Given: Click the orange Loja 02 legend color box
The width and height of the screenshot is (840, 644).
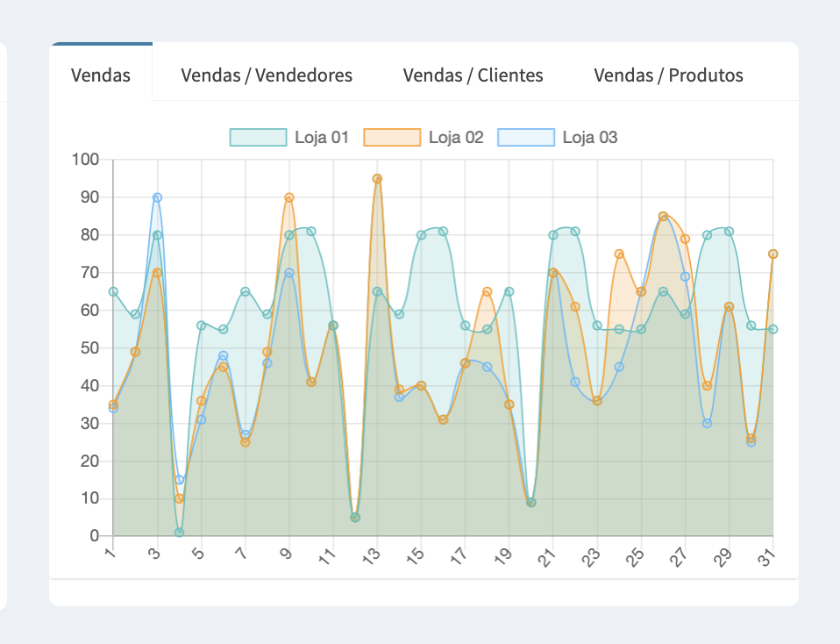Looking at the screenshot, I should pyautogui.click(x=392, y=138).
